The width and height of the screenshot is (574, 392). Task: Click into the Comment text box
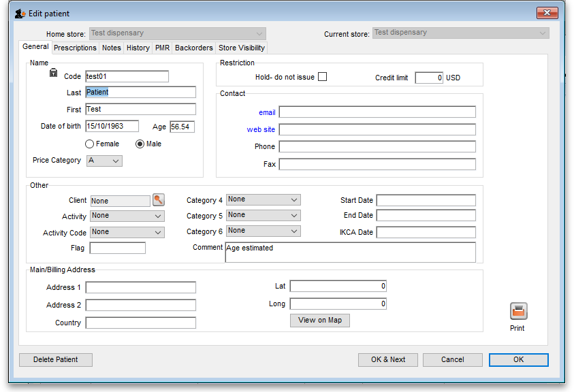coord(350,252)
